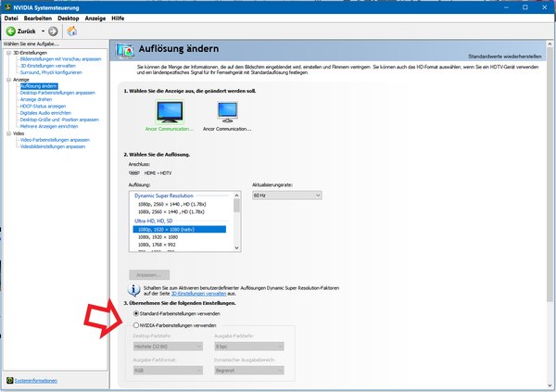
Task: Collapse the Video tree node
Action: 6,133
